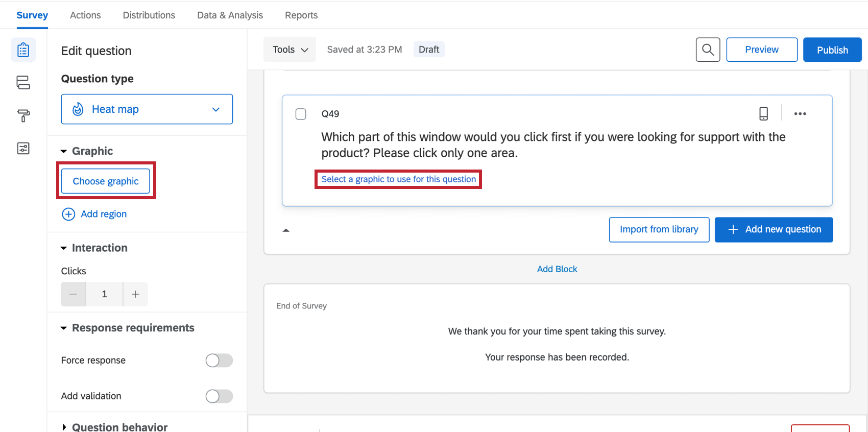
Task: Expand the Question behavior section
Action: point(64,427)
